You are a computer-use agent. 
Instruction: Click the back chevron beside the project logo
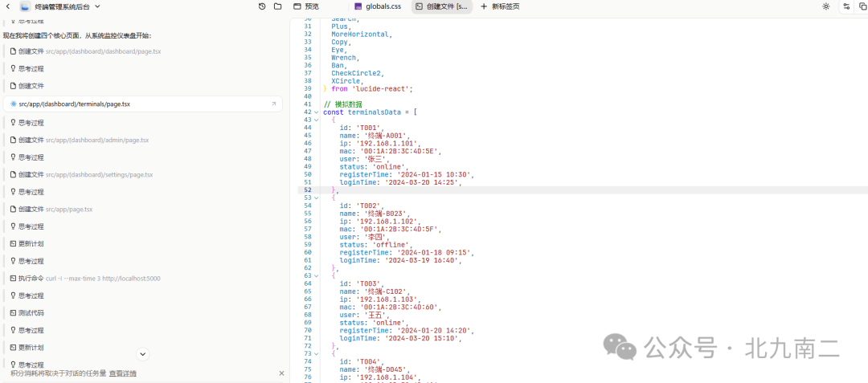8,6
